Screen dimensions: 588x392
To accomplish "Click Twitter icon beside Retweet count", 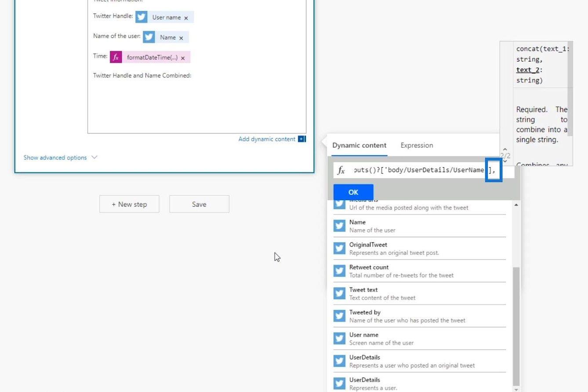I will (x=339, y=271).
